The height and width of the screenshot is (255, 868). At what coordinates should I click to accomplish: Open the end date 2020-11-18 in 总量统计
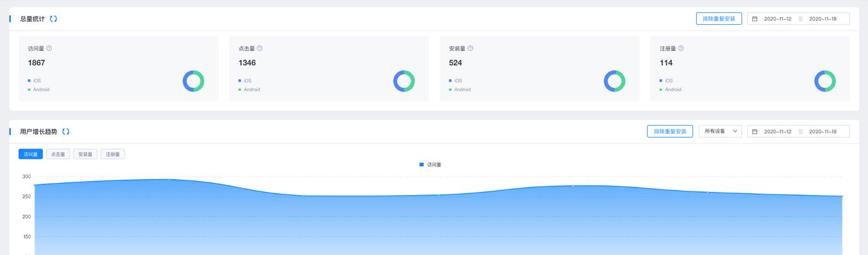823,19
